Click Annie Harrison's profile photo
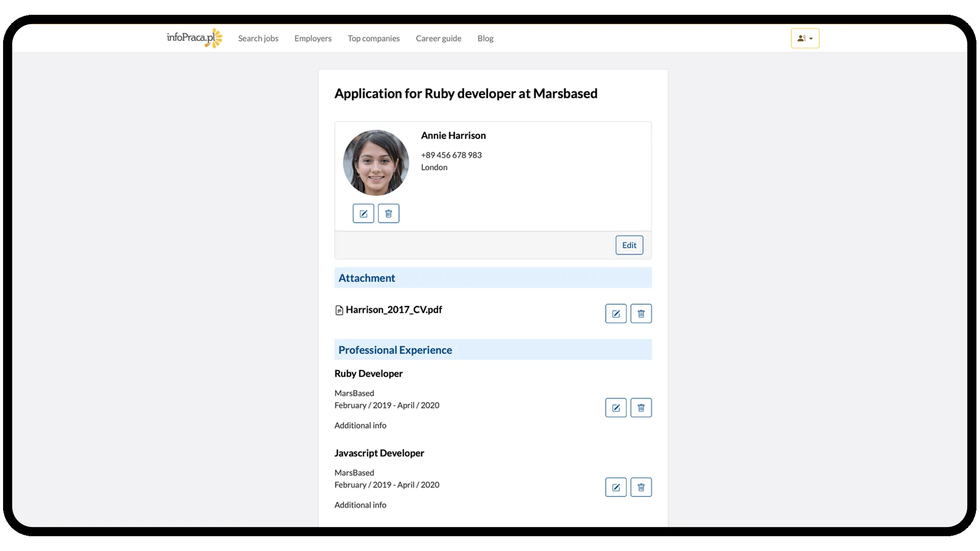980x551 pixels. [x=376, y=163]
